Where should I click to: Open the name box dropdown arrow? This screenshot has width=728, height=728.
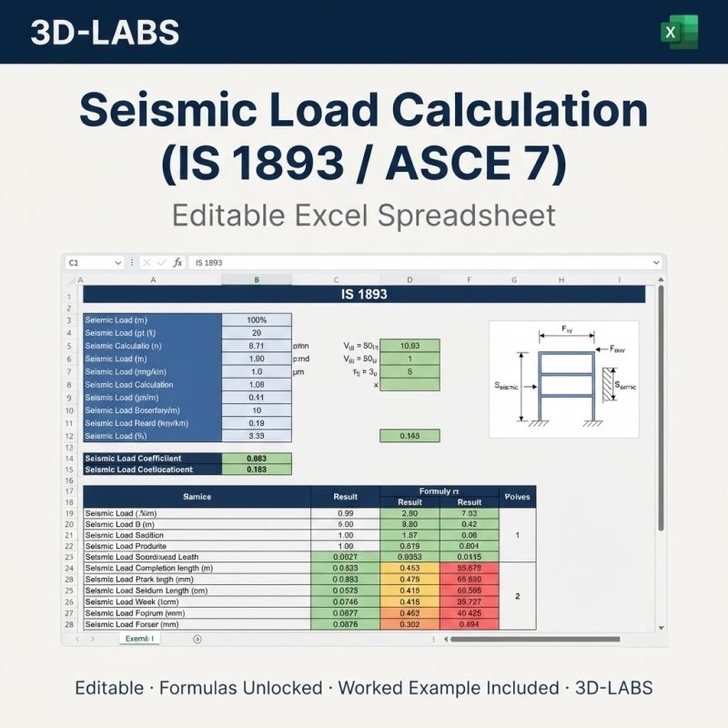pyautogui.click(x=118, y=263)
